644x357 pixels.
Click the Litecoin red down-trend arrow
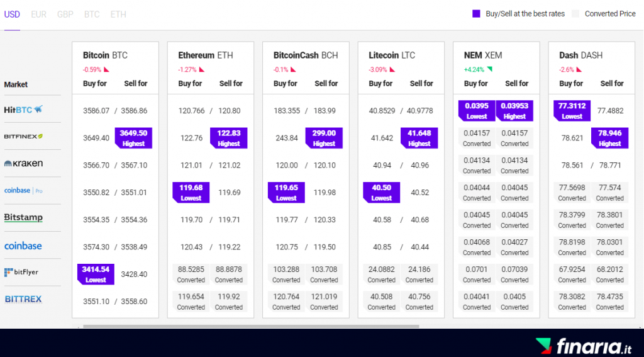392,69
